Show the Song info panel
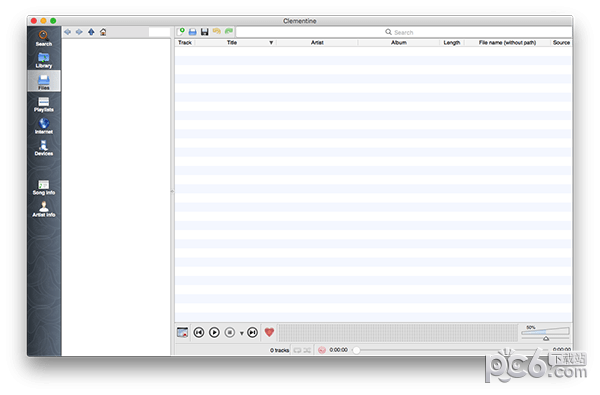 (x=44, y=187)
